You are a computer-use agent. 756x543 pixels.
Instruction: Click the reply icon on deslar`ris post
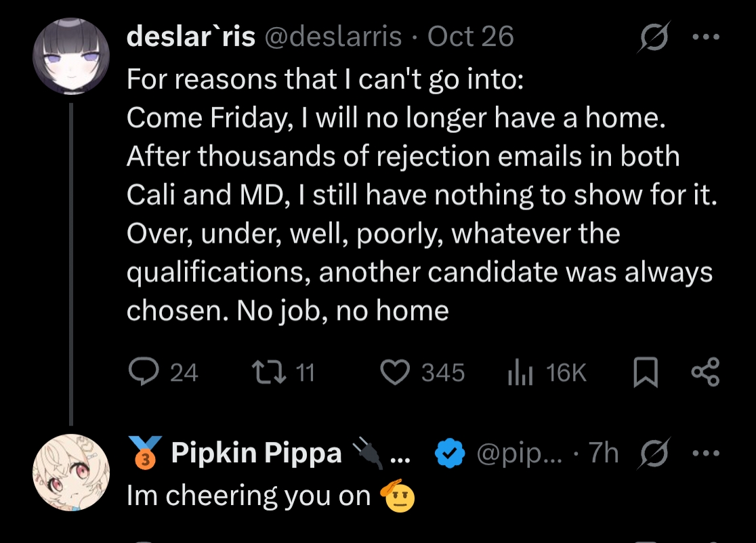click(x=143, y=373)
